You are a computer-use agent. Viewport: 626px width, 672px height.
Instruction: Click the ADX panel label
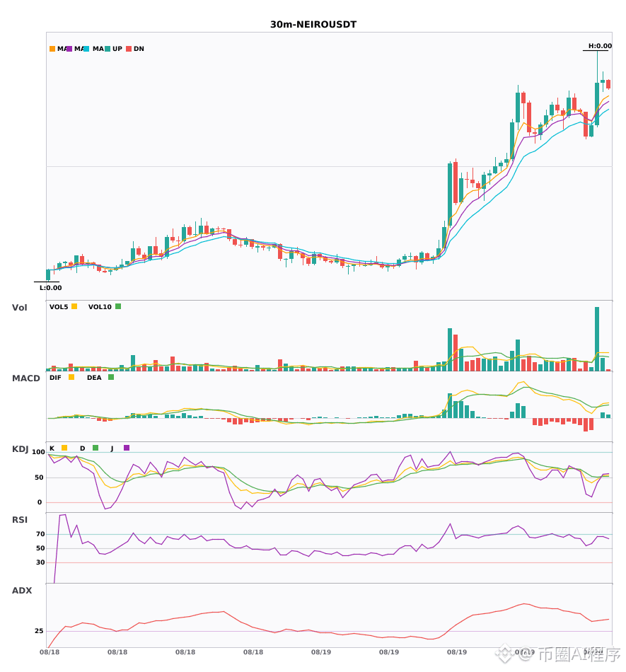(22, 591)
